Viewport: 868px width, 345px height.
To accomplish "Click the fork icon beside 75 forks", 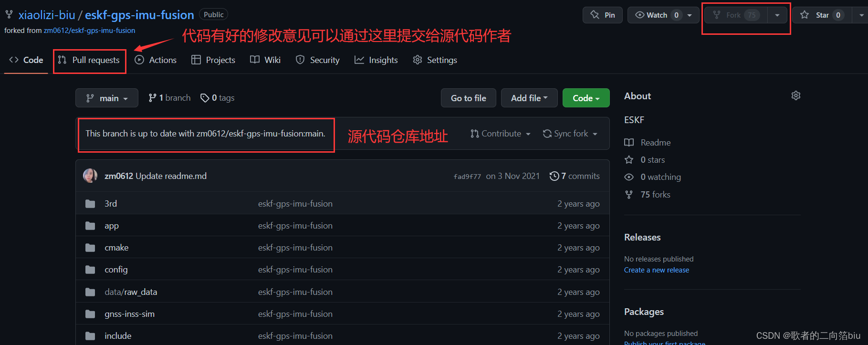I will pos(629,195).
